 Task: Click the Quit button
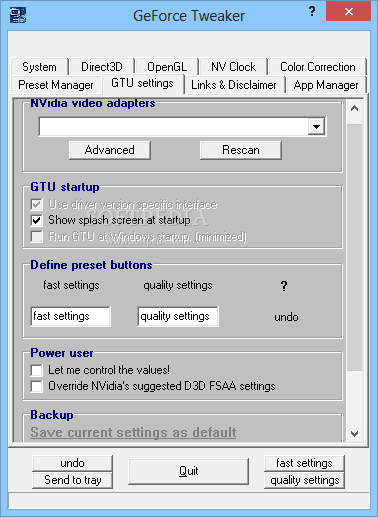point(189,471)
